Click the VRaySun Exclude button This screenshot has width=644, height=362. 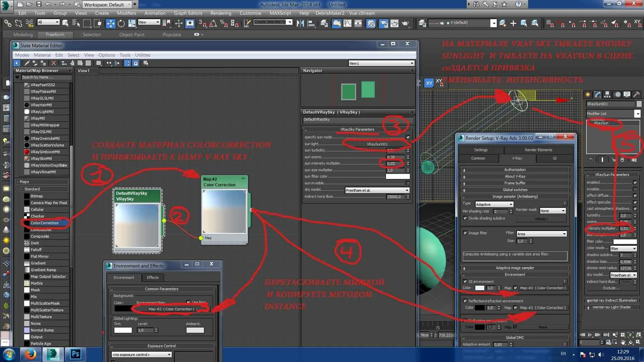tap(611, 288)
